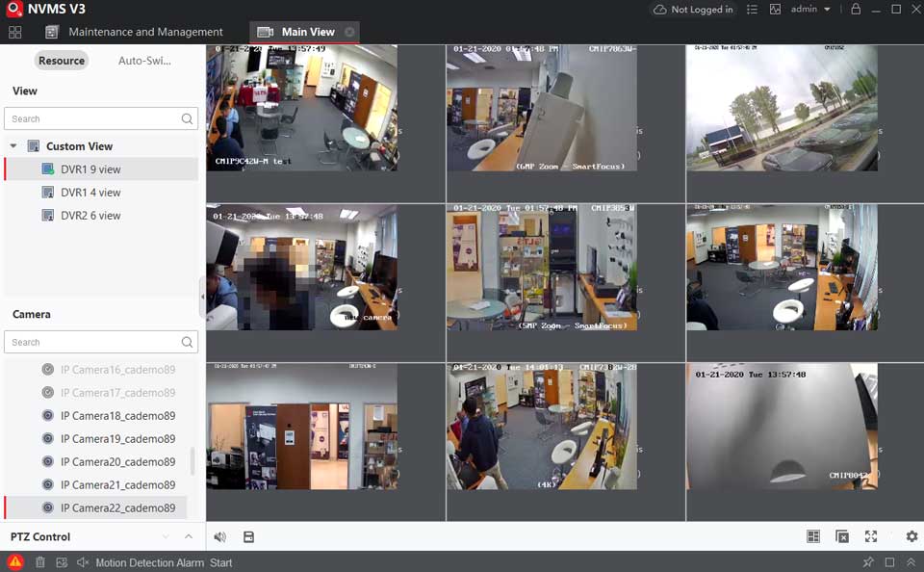
Task: Open the window division layout icon
Action: (813, 536)
